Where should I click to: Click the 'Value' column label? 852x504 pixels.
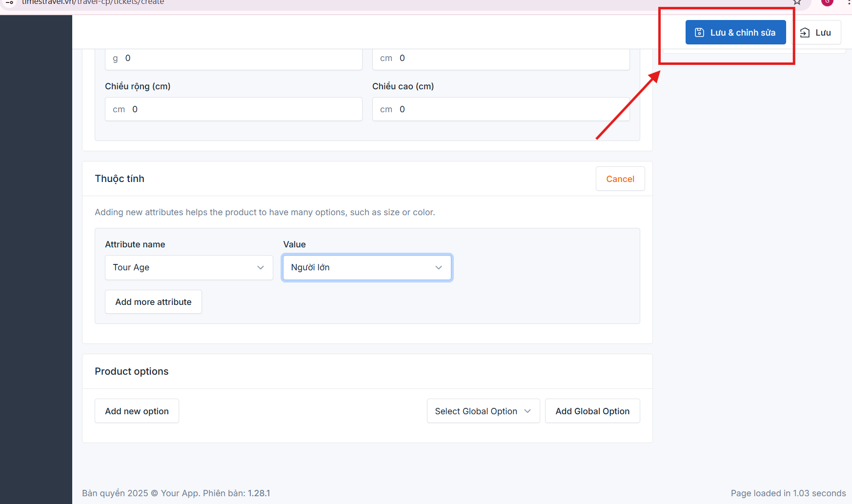tap(294, 244)
